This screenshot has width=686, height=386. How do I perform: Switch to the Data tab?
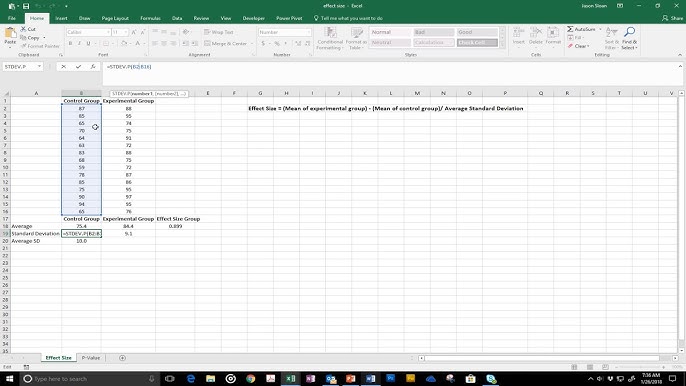point(177,18)
